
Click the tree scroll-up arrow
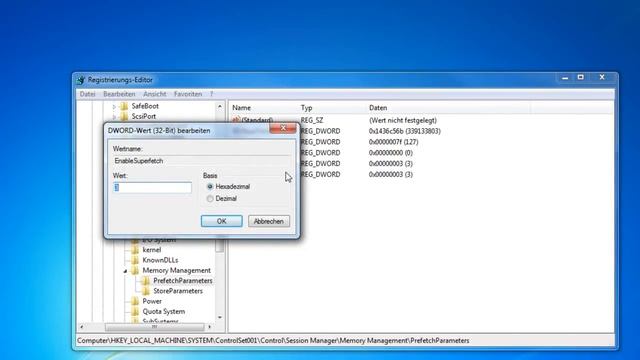click(x=220, y=107)
